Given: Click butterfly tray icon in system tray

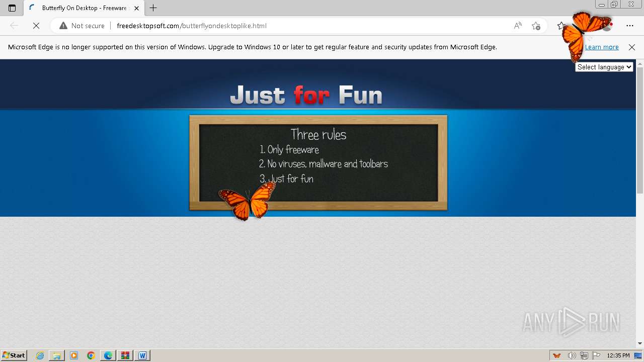Looking at the screenshot, I should [557, 355].
